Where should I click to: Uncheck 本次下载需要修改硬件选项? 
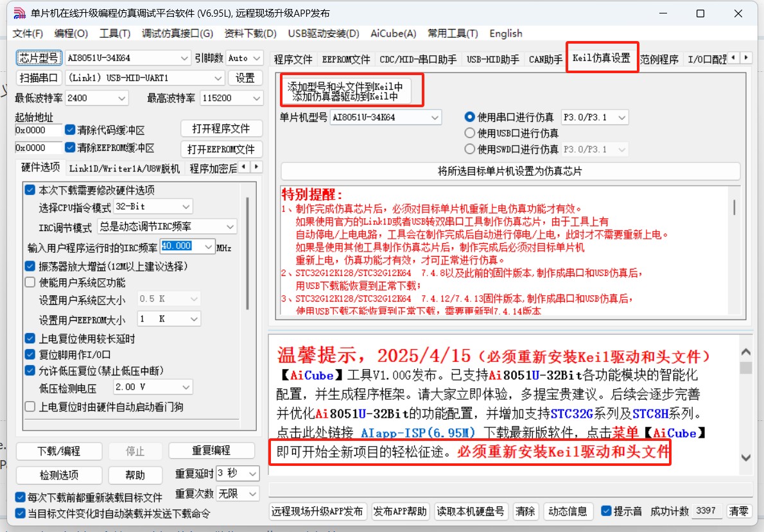[30, 190]
